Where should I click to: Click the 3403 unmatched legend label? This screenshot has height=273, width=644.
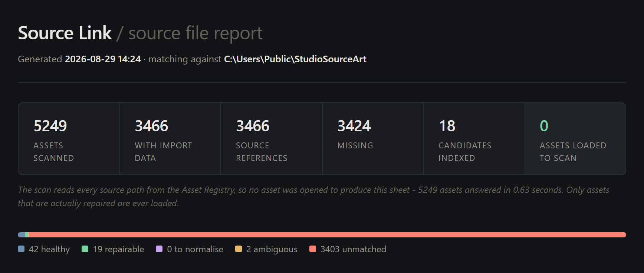tap(353, 249)
